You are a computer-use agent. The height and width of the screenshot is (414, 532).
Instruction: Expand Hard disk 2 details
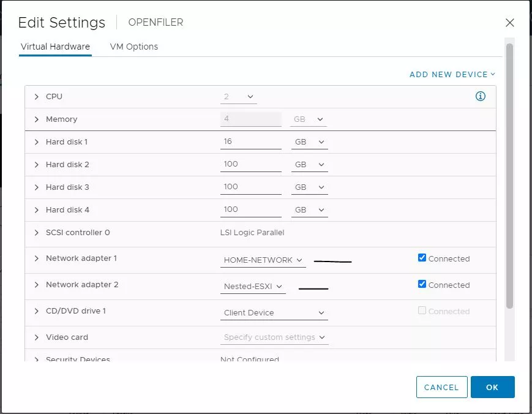(x=36, y=165)
